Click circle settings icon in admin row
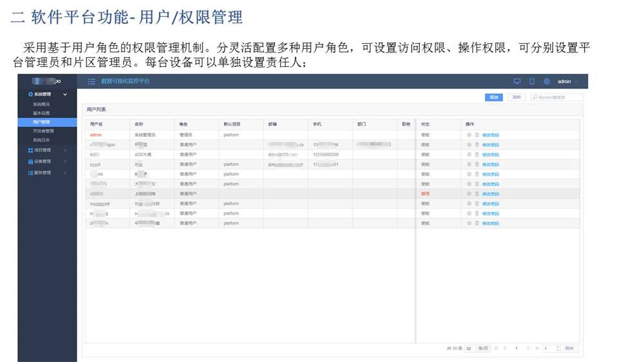Image resolution: width=644 pixels, height=362 pixels. (469, 135)
